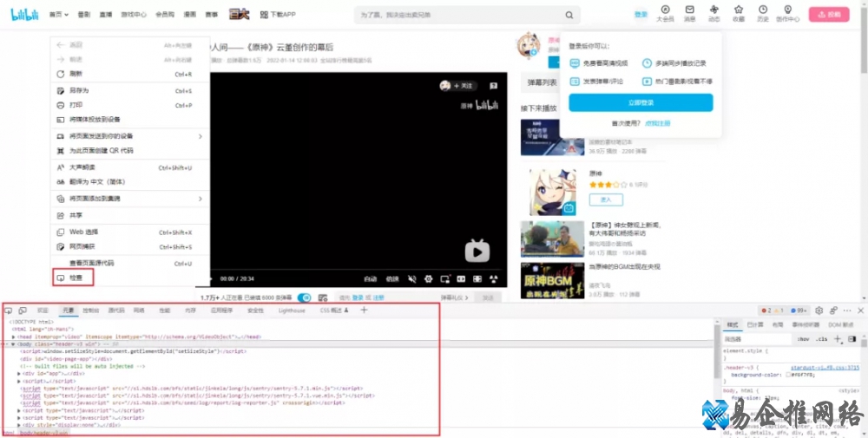Click the 进入 button under 原神
Image resolution: width=868 pixels, height=438 pixels.
(606, 199)
